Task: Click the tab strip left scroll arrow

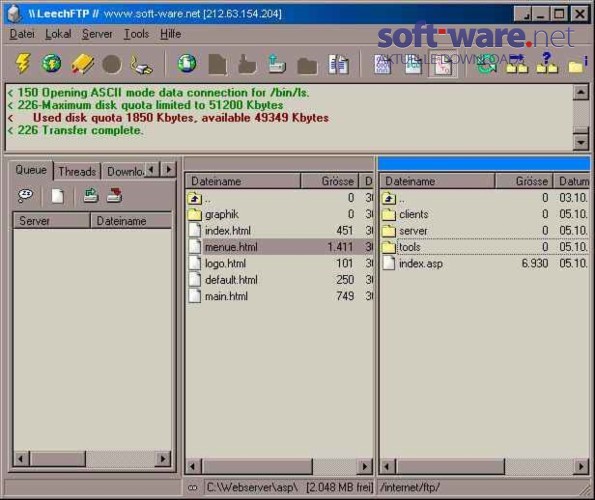Action: click(x=152, y=170)
